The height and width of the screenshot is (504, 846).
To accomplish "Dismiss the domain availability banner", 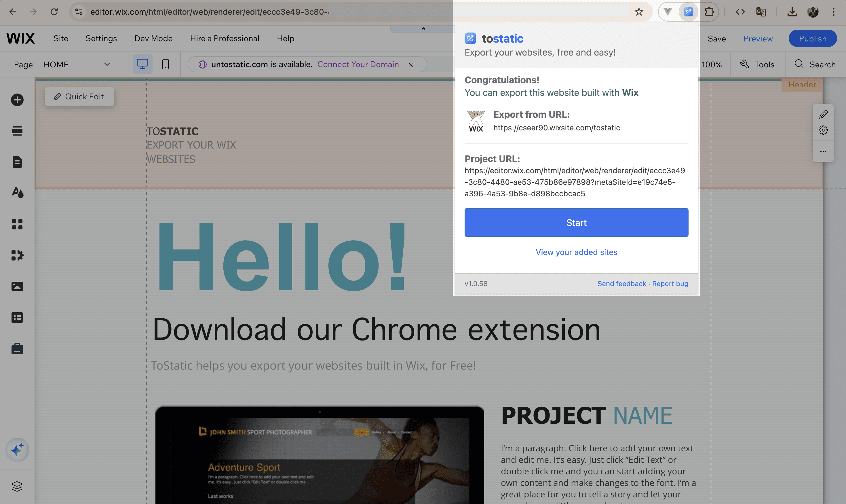I will click(x=410, y=64).
